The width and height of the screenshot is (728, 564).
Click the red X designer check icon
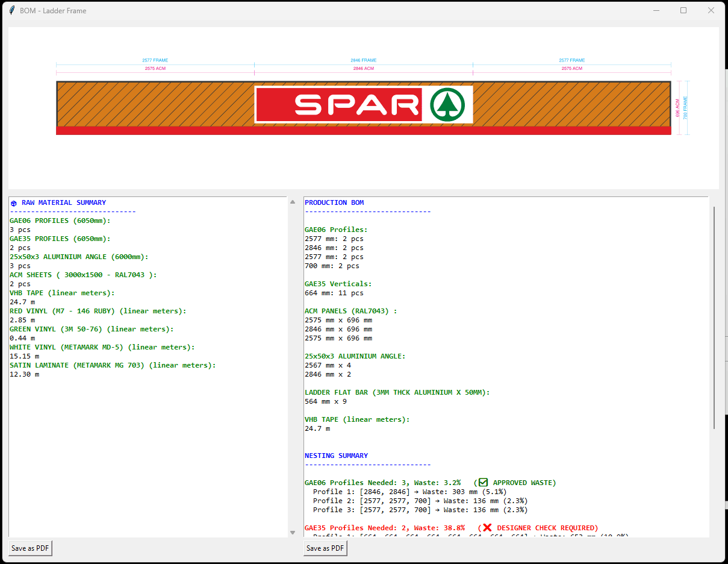(x=487, y=528)
